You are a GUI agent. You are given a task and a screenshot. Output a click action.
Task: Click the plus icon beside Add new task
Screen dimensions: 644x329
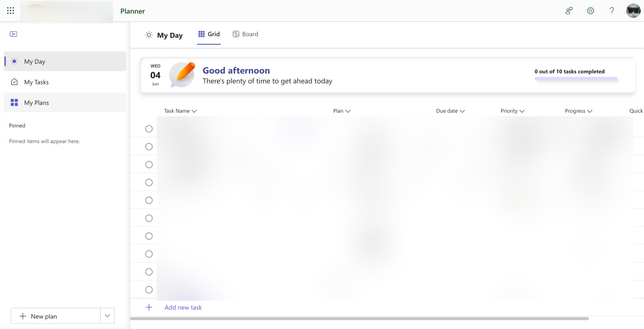149,307
